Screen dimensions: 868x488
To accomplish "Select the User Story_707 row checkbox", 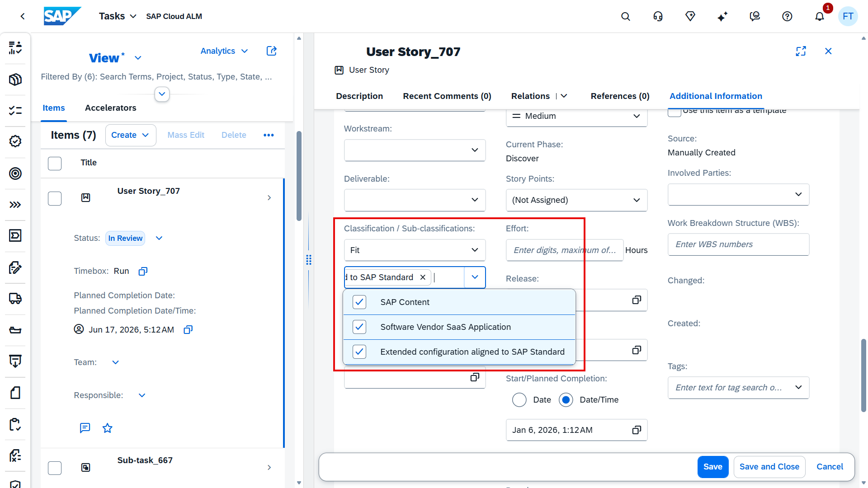I will coord(55,198).
